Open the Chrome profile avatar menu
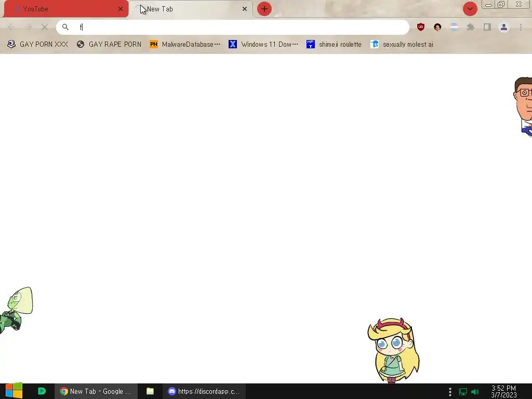532x399 pixels. pos(504,27)
